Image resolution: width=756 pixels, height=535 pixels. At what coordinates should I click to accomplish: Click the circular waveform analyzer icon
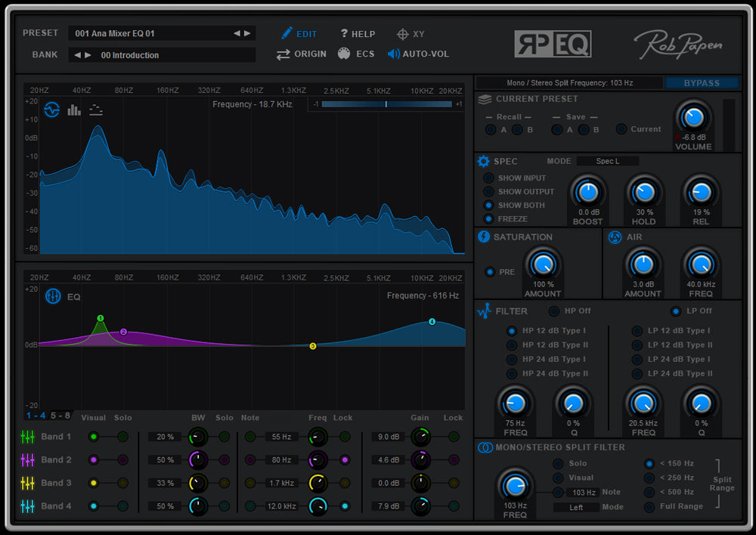pos(51,109)
